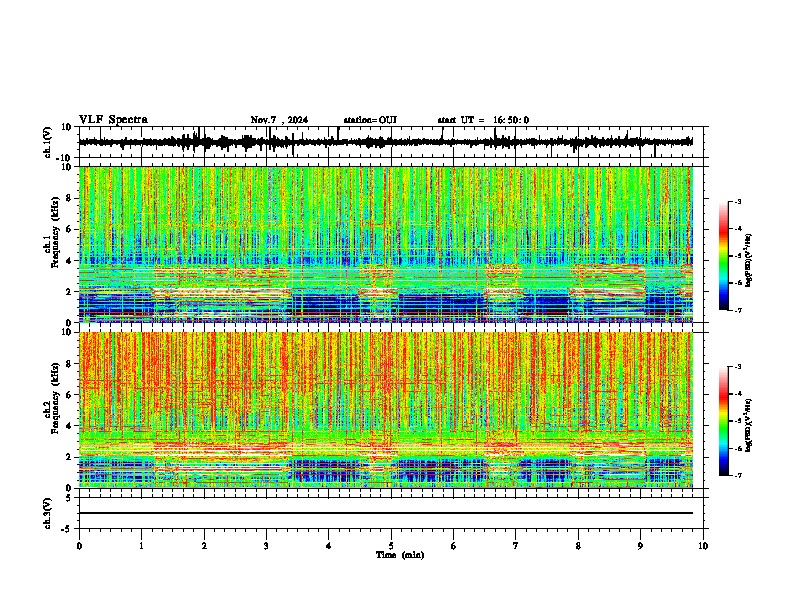The height and width of the screenshot is (612, 792).
Task: Click inside the ch.2 spectrogram panel
Action: point(386,410)
